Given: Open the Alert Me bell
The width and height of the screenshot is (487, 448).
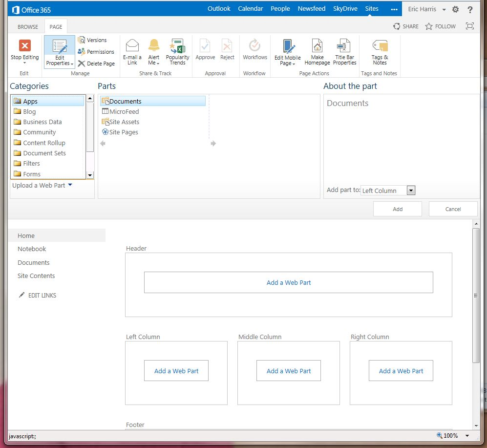Looking at the screenshot, I should [x=154, y=52].
